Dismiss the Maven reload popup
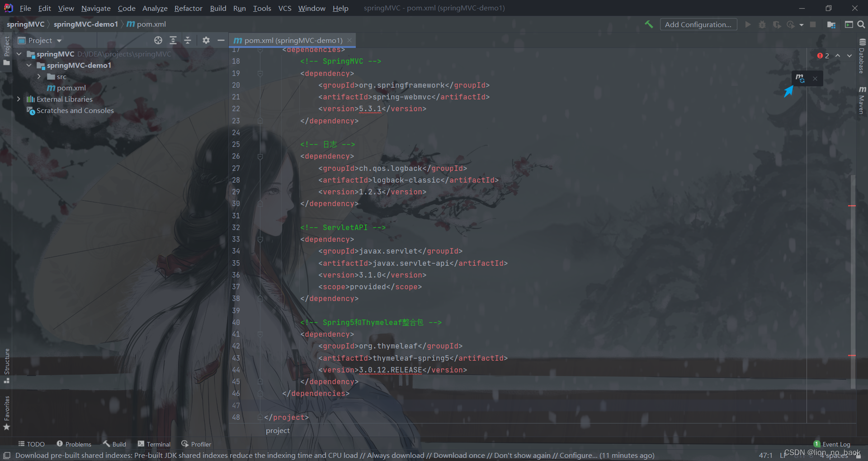 click(815, 79)
